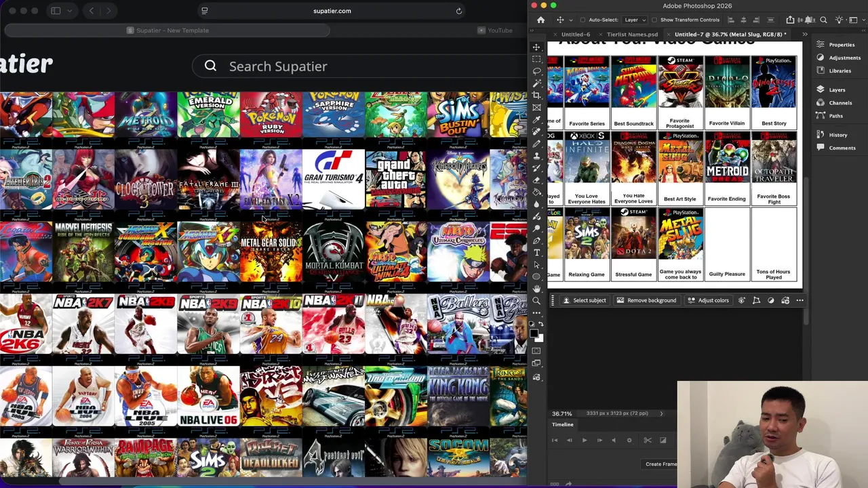
Task: Click align horizontal centers icon
Action: (743, 20)
